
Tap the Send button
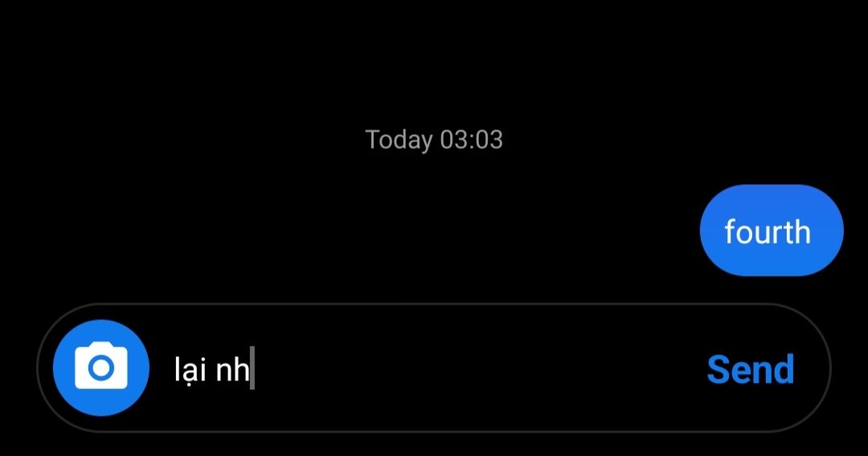click(751, 369)
